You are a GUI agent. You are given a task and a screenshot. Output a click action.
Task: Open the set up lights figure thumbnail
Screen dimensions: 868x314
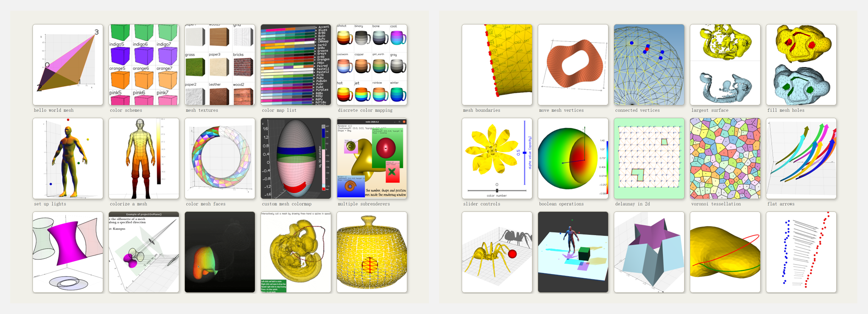68,158
